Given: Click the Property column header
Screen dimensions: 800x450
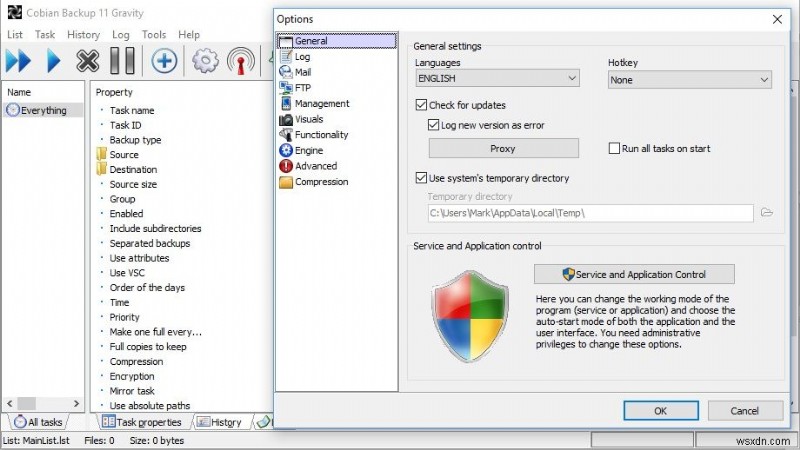Looking at the screenshot, I should pyautogui.click(x=114, y=92).
